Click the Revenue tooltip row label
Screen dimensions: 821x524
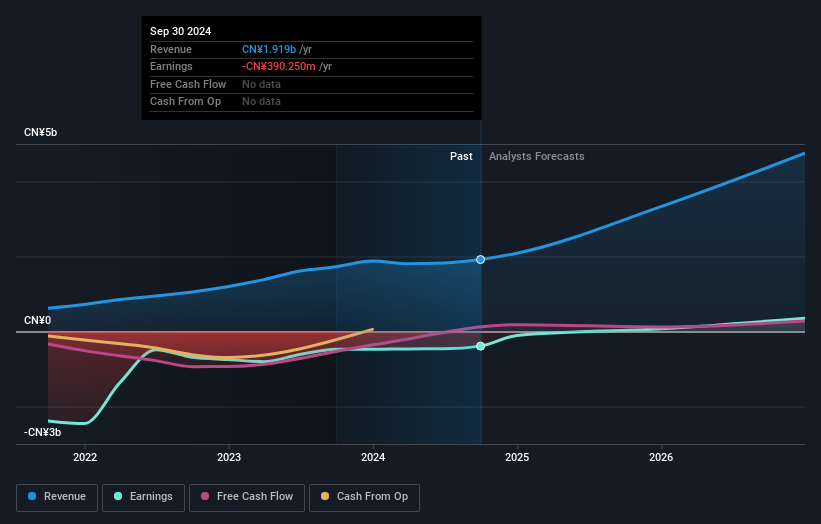click(171, 49)
